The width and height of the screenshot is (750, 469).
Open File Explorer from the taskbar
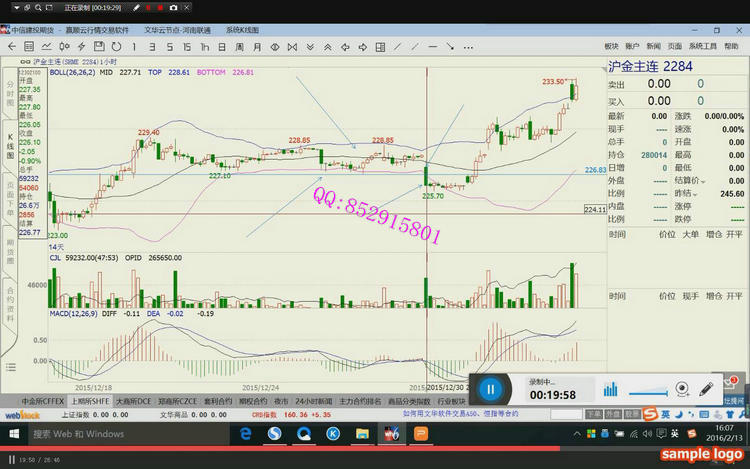point(361,433)
